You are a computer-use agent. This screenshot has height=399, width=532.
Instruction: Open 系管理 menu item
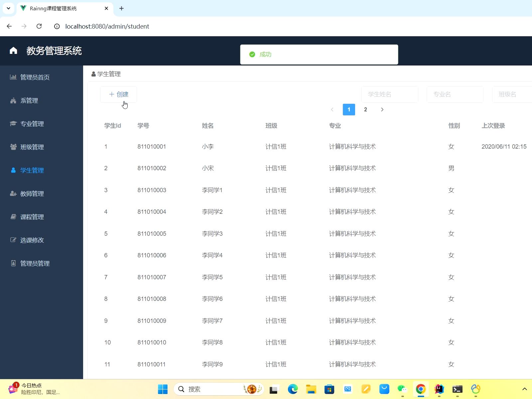tap(42, 100)
